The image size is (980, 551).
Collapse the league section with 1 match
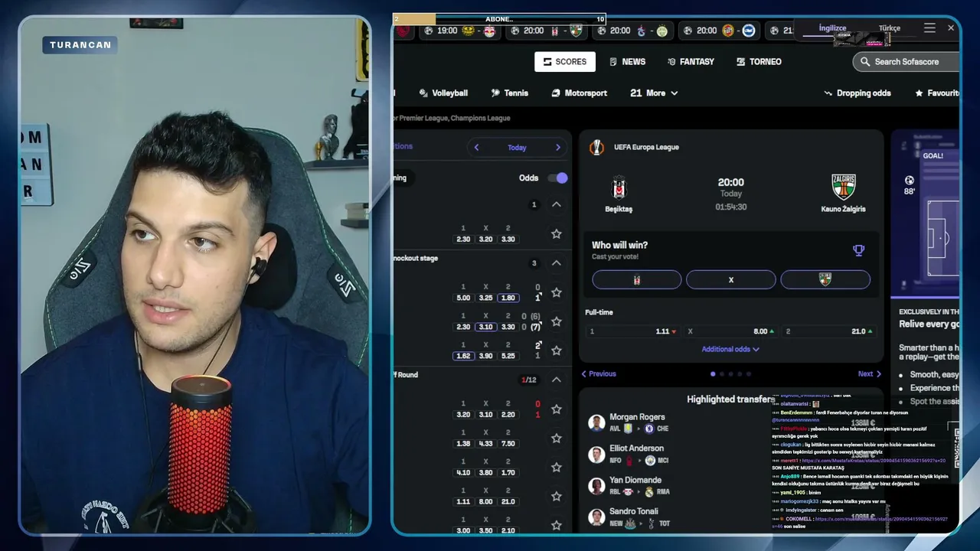tap(557, 205)
